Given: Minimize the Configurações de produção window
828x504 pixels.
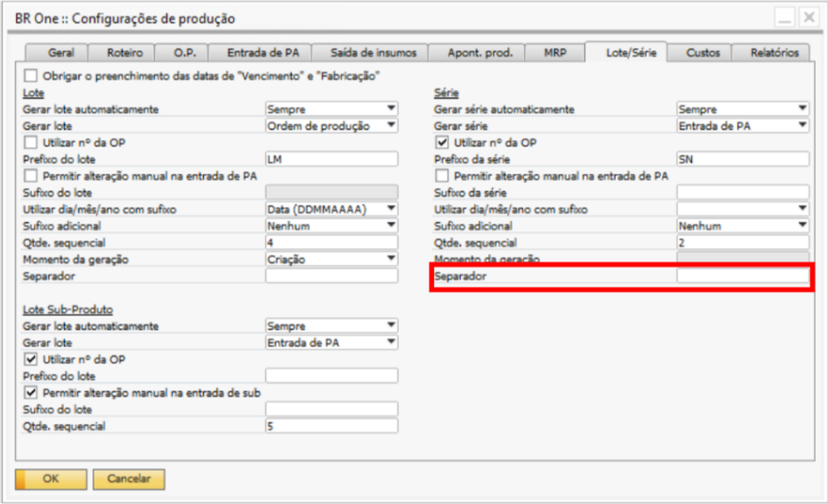Looking at the screenshot, I should click(x=786, y=18).
